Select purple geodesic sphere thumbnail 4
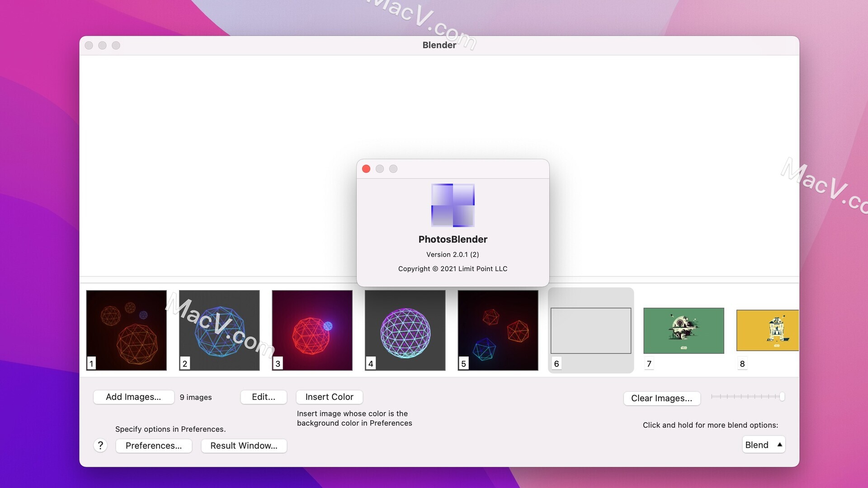Screen dimensions: 868x488 [x=405, y=330]
